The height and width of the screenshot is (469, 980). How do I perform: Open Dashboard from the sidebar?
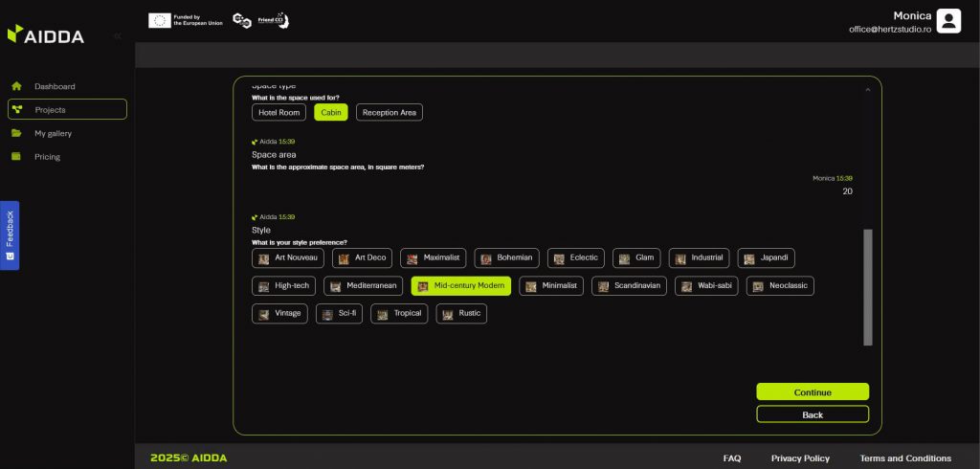tap(55, 86)
